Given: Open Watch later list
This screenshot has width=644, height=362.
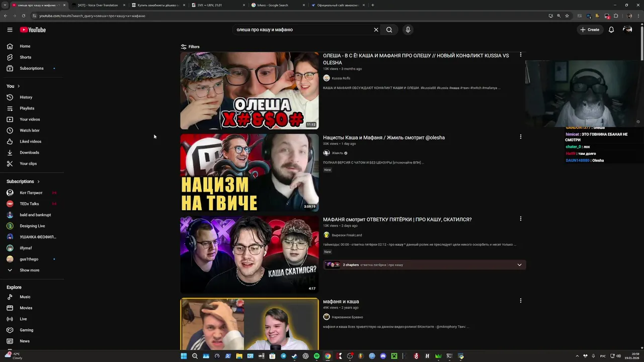Looking at the screenshot, I should coord(32,130).
